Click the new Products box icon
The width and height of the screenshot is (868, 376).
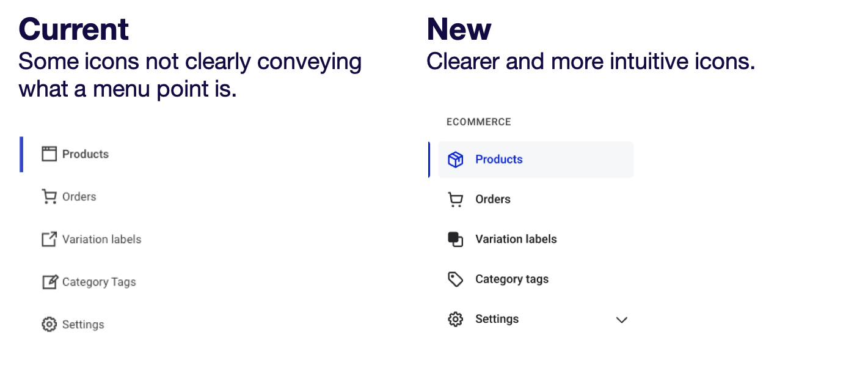[x=456, y=160]
